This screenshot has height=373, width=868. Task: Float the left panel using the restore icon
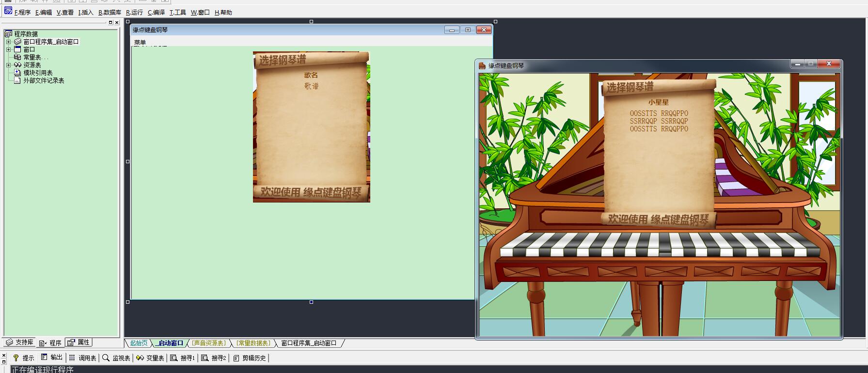[110, 22]
